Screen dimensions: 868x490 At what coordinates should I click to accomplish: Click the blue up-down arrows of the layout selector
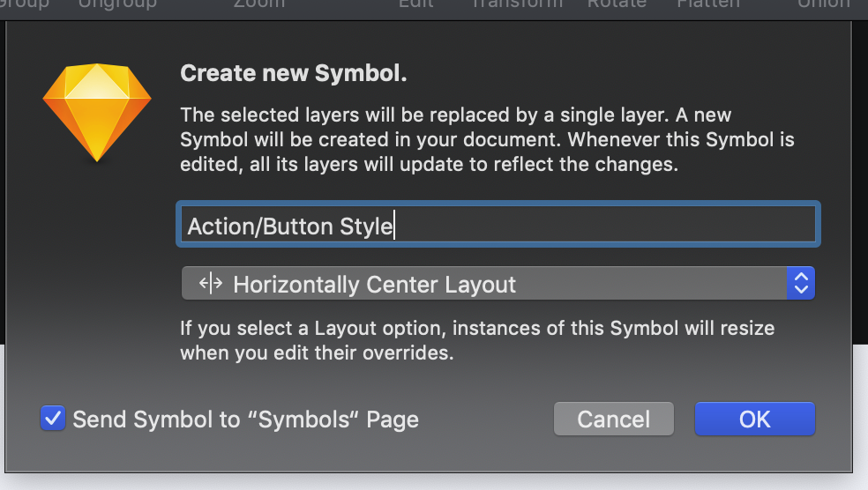800,284
